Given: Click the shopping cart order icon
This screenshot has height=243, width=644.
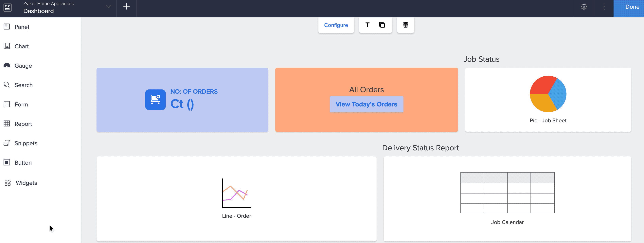Looking at the screenshot, I should click(x=155, y=100).
